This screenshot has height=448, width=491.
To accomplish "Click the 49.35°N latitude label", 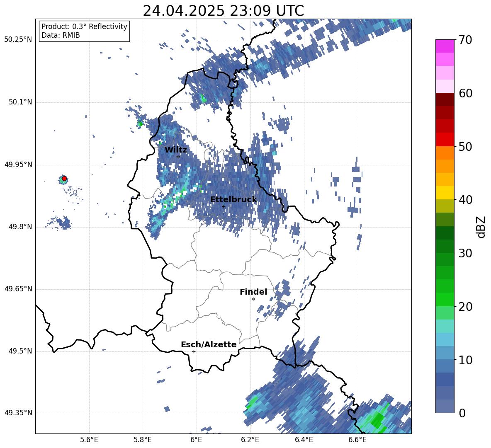I will [18, 413].
